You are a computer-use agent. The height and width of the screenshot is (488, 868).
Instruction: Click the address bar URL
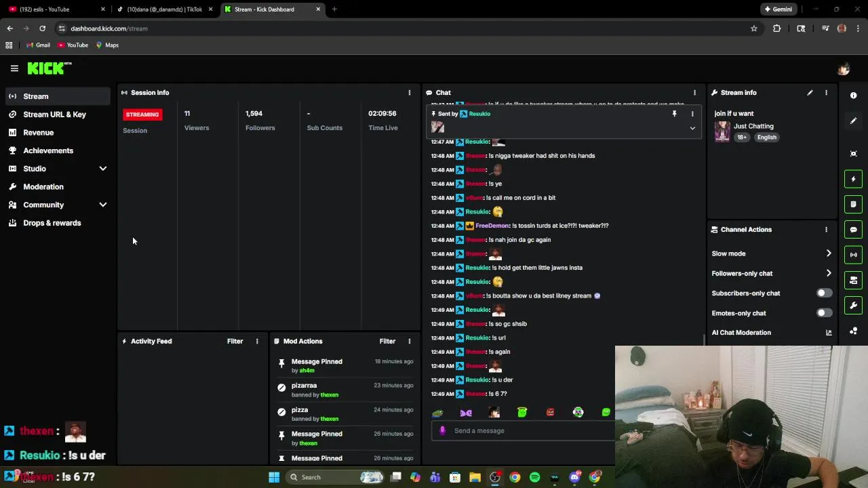point(108,28)
